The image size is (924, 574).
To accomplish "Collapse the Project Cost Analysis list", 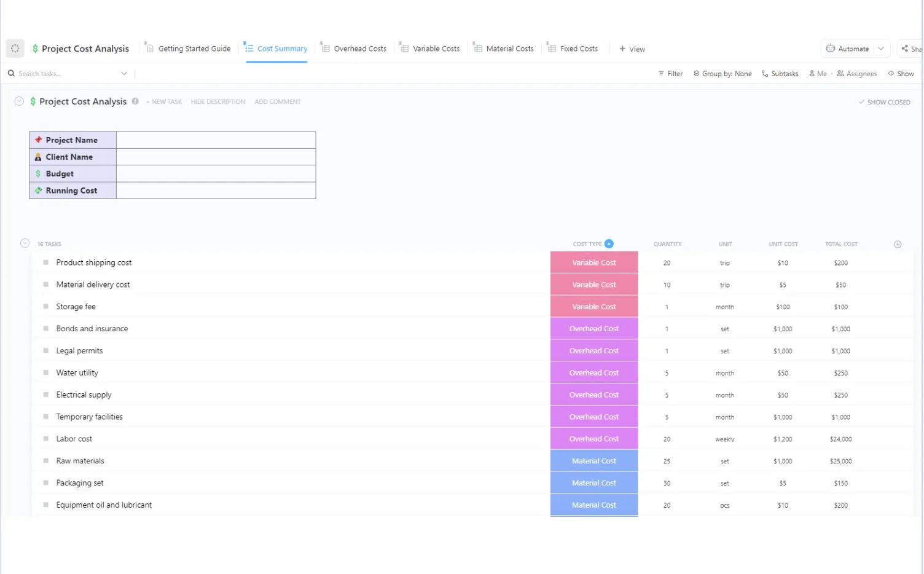I will (19, 101).
